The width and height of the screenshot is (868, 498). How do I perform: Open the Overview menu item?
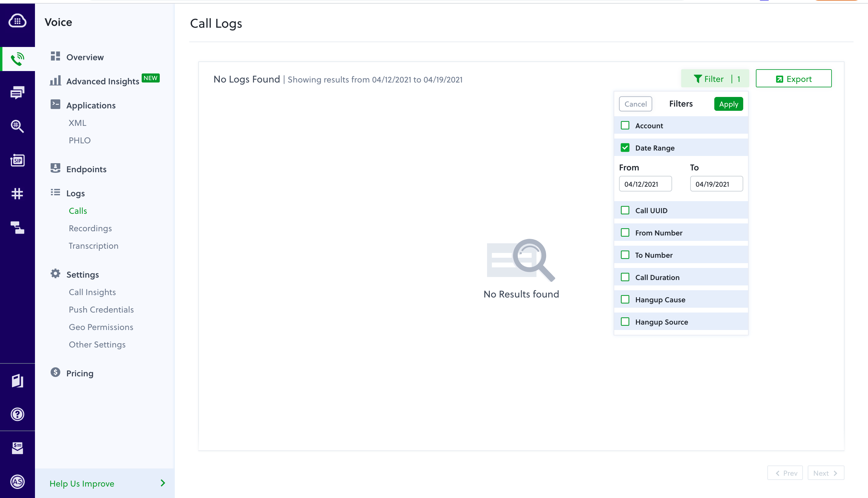pos(85,57)
